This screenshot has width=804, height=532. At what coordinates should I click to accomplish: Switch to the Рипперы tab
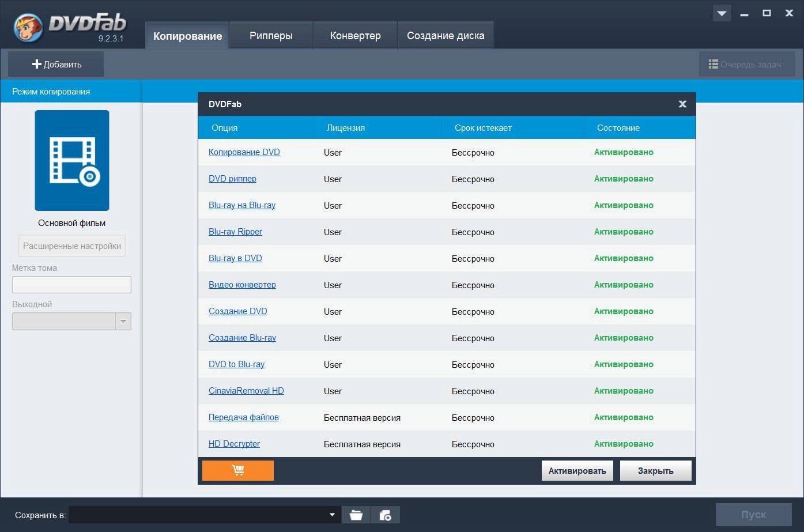[271, 36]
